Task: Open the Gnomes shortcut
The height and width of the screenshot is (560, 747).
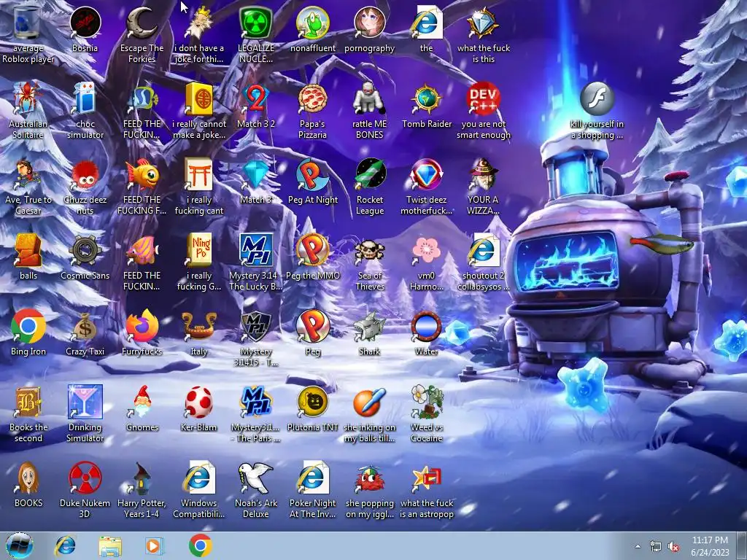Action: point(142,402)
